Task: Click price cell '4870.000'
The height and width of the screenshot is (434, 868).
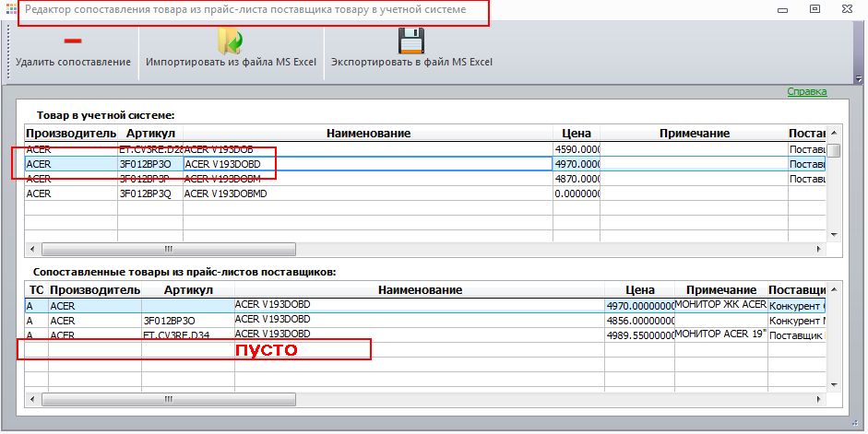Action: click(577, 179)
